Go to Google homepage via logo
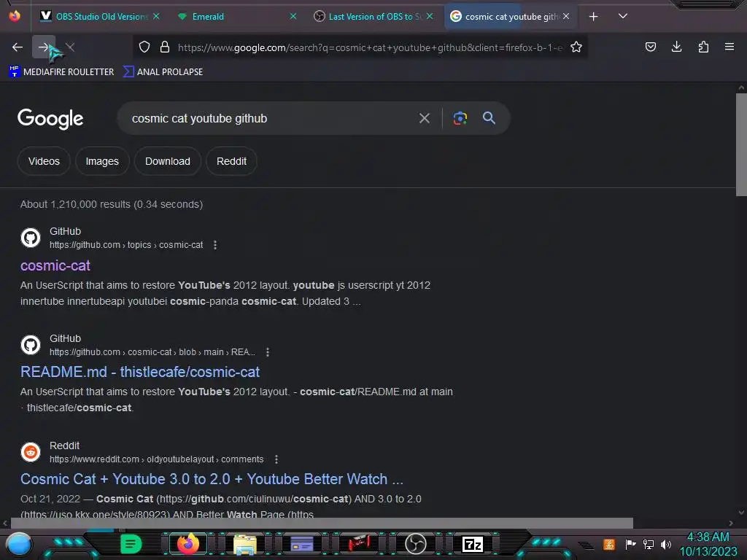 [x=50, y=119]
